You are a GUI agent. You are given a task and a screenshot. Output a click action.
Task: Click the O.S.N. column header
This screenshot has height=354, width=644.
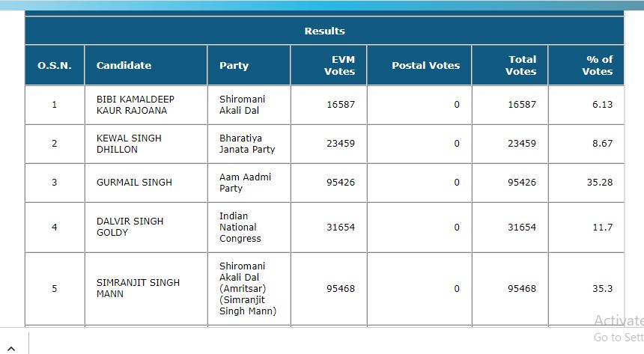[x=55, y=65]
